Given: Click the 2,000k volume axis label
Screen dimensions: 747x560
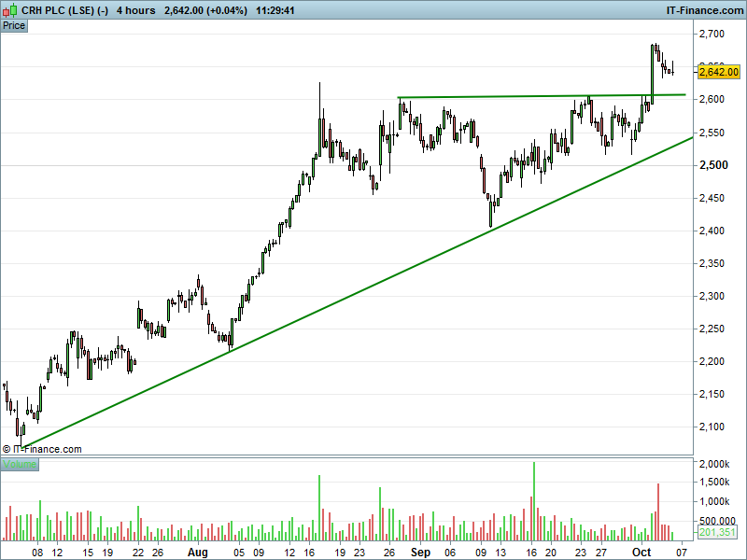Looking at the screenshot, I should 713,464.
